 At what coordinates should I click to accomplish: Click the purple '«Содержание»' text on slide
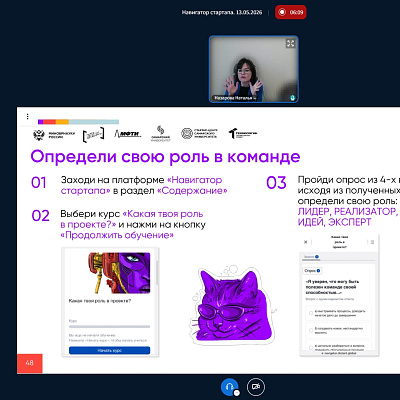(192, 191)
